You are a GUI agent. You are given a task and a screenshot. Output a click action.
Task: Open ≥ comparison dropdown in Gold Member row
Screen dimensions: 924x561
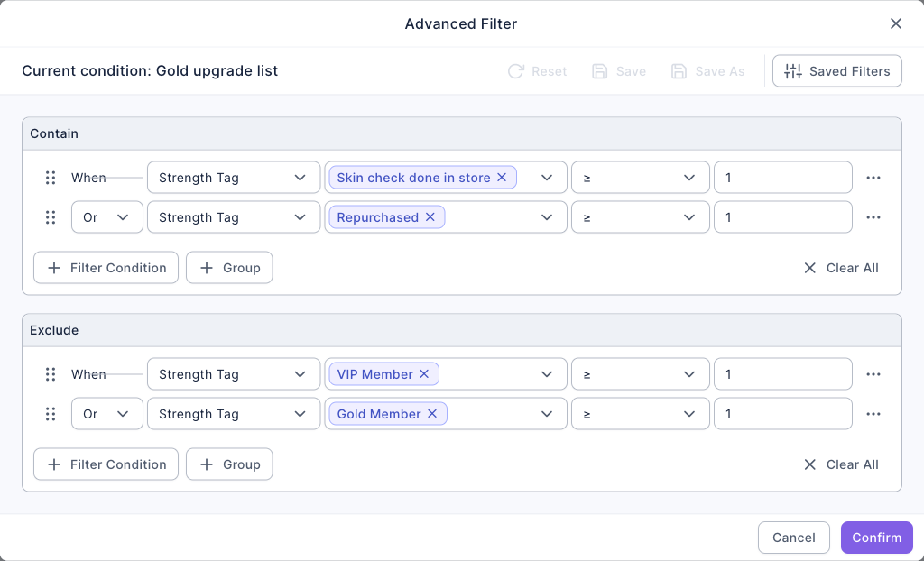point(641,414)
